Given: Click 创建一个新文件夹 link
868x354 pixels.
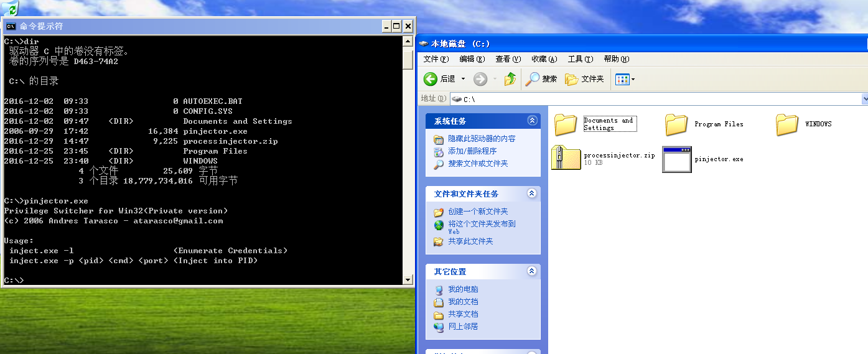Looking at the screenshot, I should [x=478, y=212].
